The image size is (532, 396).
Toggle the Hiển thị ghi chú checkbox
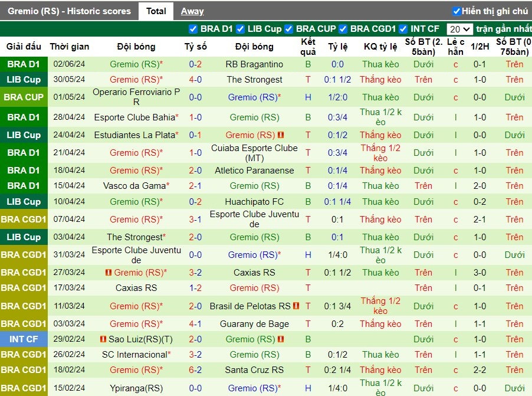(457, 11)
